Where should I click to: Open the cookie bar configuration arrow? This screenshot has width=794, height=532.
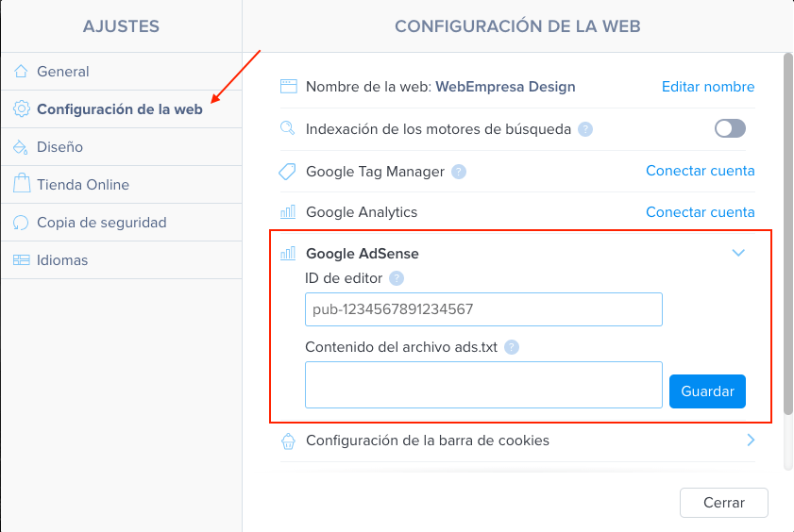(x=751, y=440)
